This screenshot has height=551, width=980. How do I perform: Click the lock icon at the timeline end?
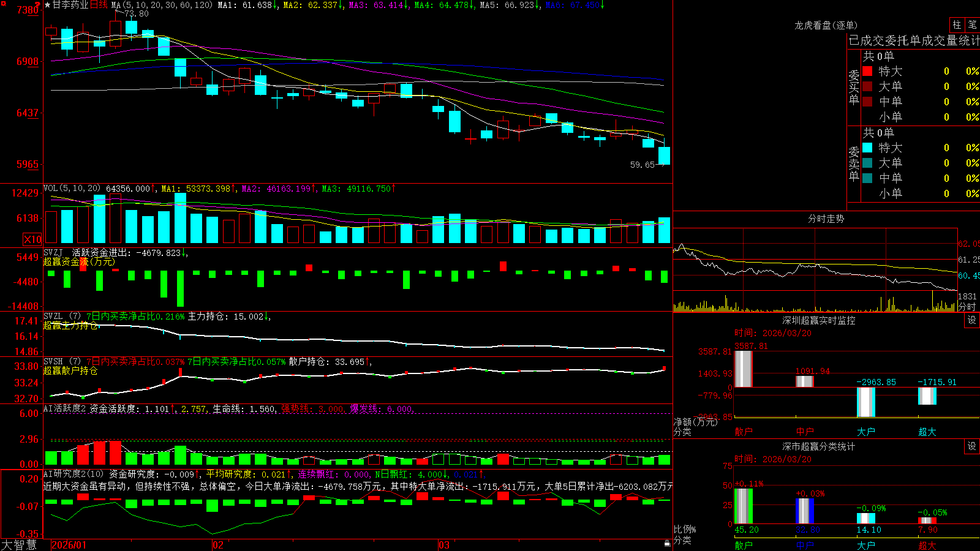point(668,543)
